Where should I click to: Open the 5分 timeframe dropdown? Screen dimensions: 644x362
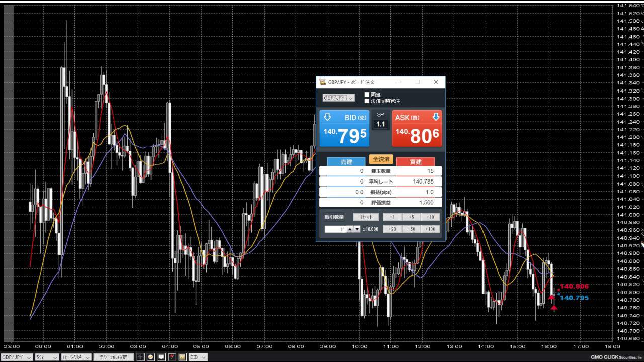pos(47,357)
